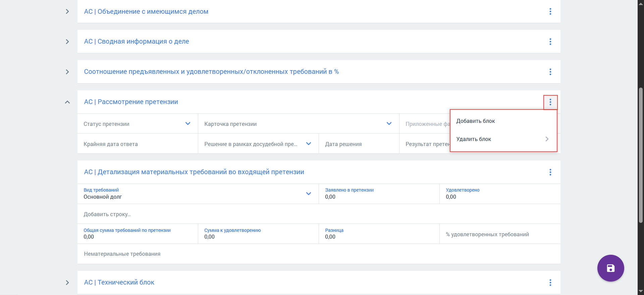Open the three-dot menu for the Соотношение требований block
Image resolution: width=644 pixels, height=295 pixels.
[550, 72]
